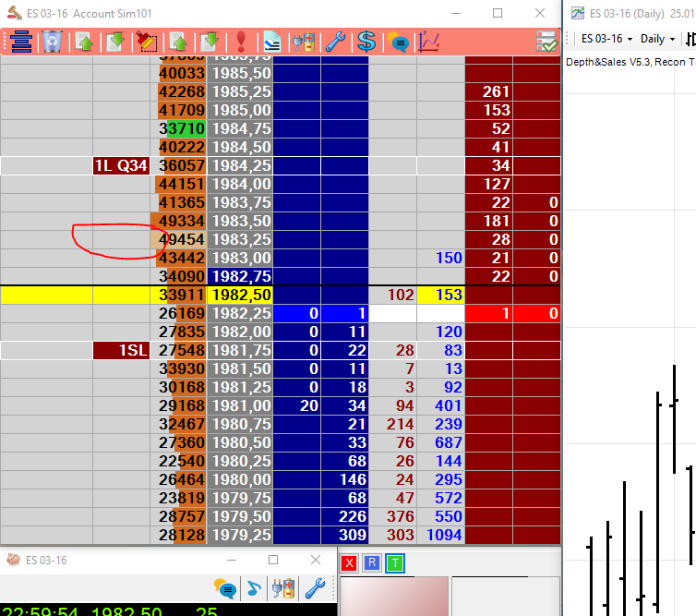Click the gavel icon in DOM title bar
This screenshot has width=696, height=616.
pos(15,13)
